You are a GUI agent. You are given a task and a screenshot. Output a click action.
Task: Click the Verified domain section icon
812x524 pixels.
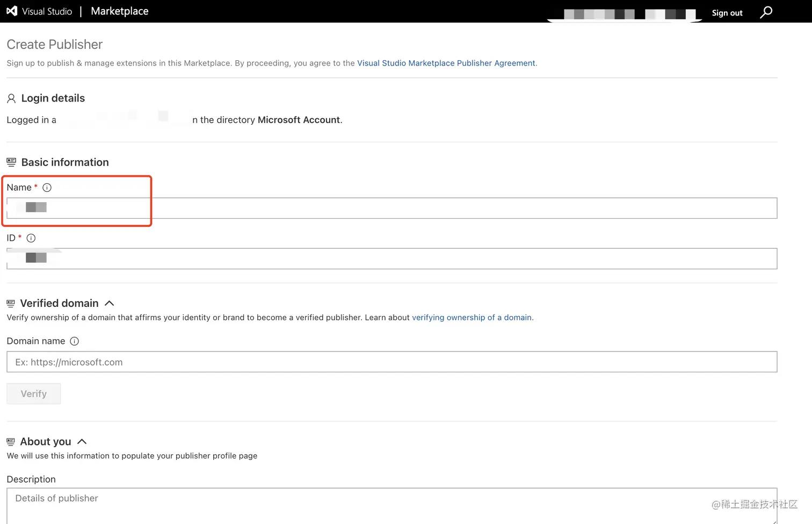pyautogui.click(x=11, y=304)
